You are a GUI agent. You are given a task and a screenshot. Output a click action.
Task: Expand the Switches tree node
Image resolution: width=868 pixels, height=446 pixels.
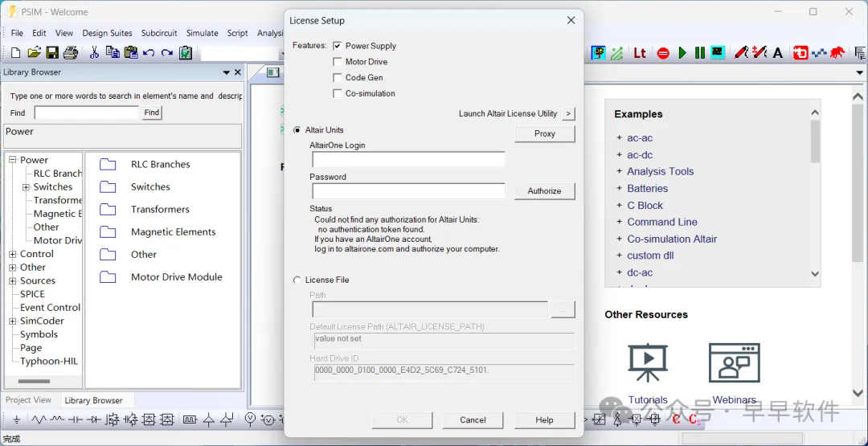[x=26, y=187]
